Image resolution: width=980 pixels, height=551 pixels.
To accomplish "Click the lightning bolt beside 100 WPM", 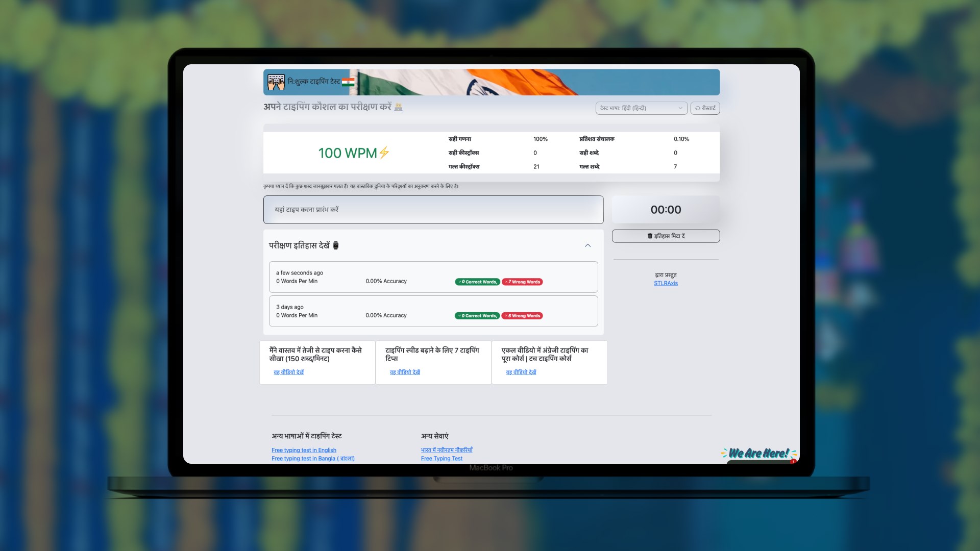I will pos(384,153).
